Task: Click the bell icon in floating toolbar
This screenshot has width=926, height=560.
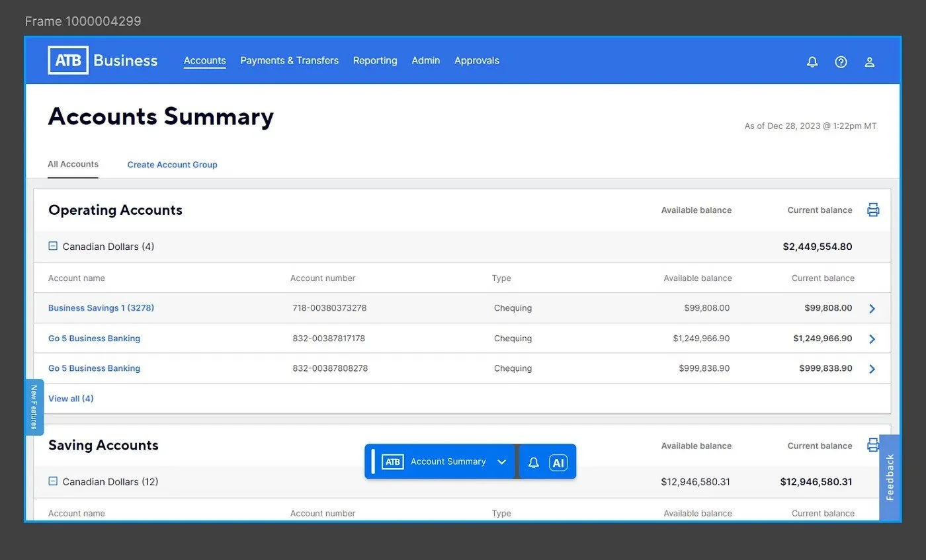Action: coord(534,462)
